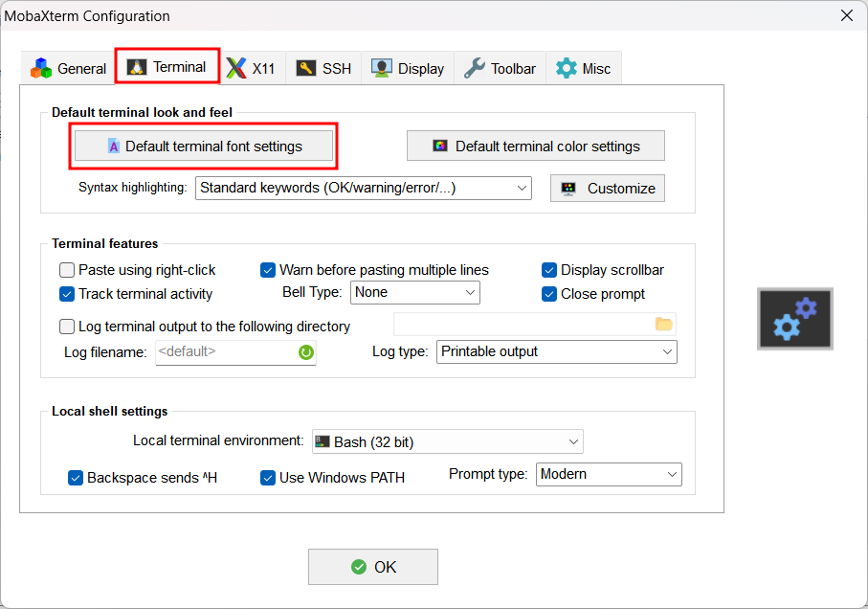This screenshot has width=868, height=609.
Task: Browse log directory with folder icon
Action: [664, 324]
